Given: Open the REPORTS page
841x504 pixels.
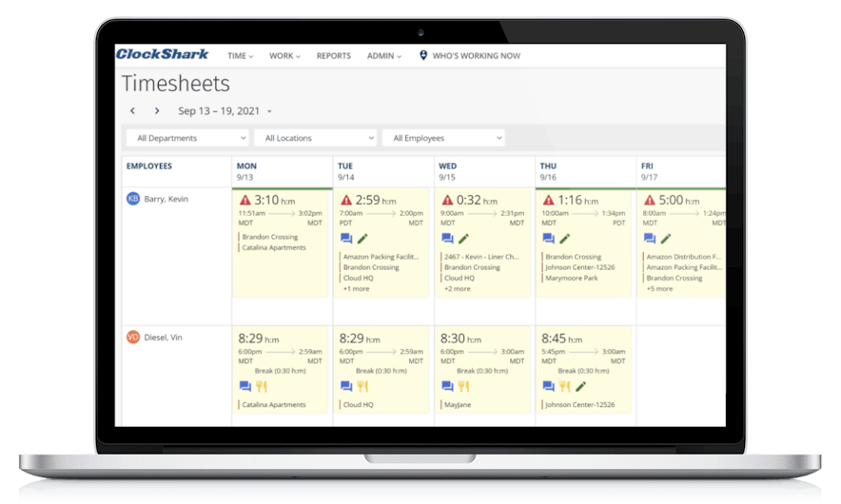Looking at the screenshot, I should [x=333, y=56].
